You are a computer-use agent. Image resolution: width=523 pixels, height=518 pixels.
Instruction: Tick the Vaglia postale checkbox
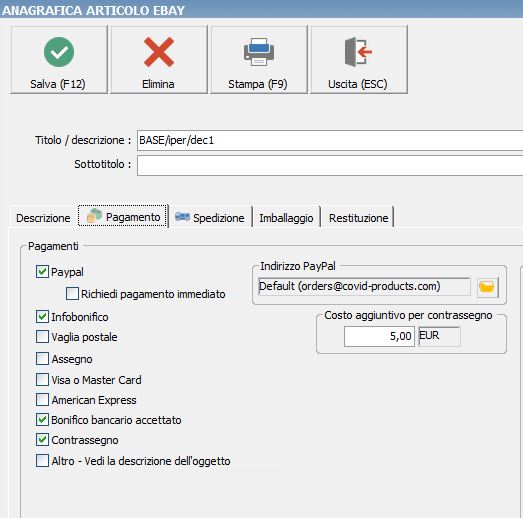[42, 337]
